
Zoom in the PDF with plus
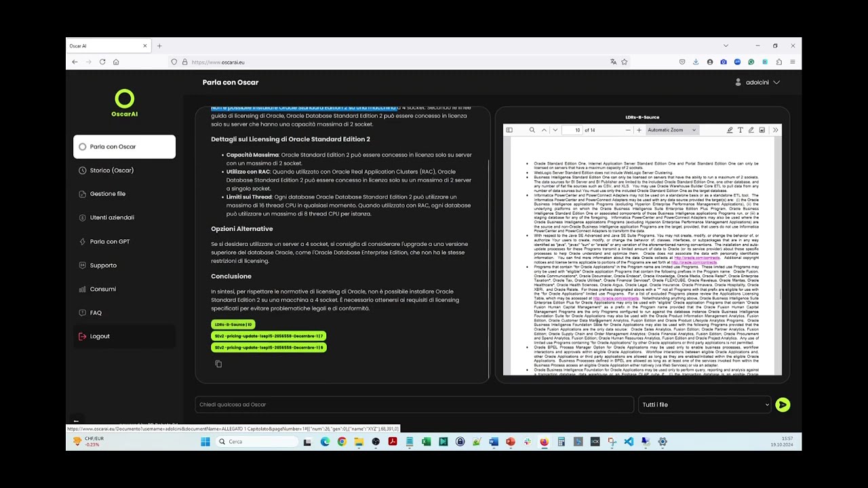(639, 130)
